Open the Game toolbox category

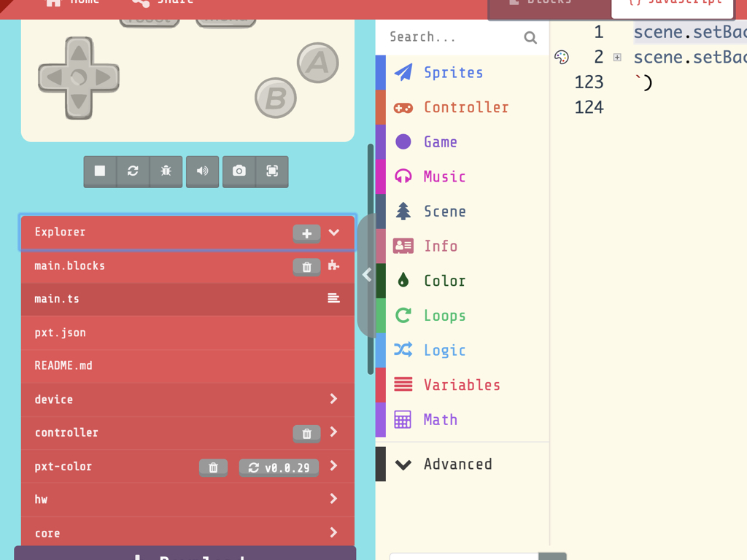[x=462, y=142]
